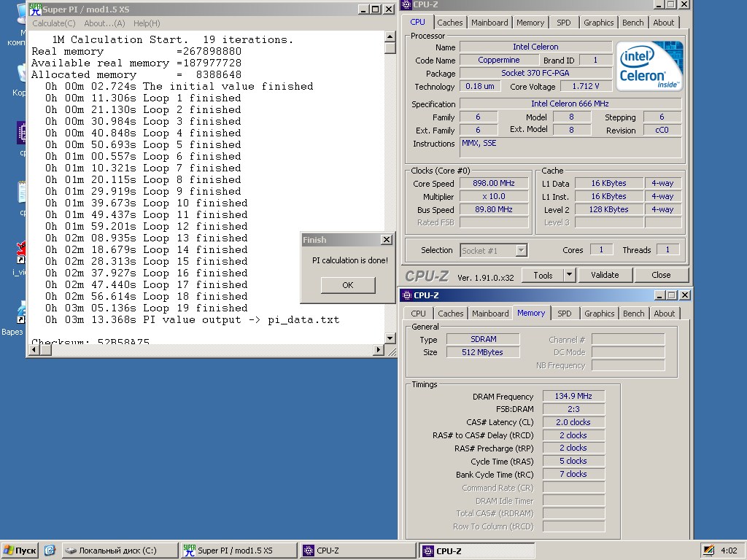Click the Core Speed 898.00 MHz value
Viewport: 747px width, 560px height.
click(x=494, y=183)
